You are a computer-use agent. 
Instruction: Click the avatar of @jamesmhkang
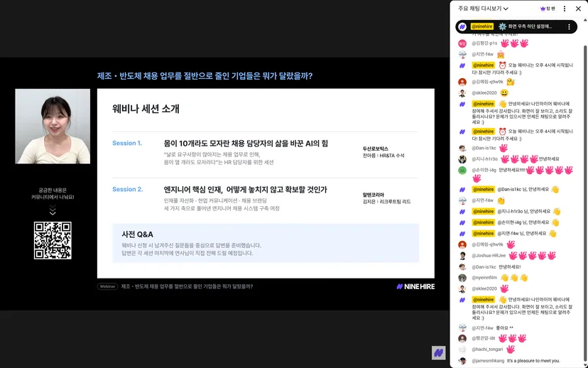click(x=462, y=360)
